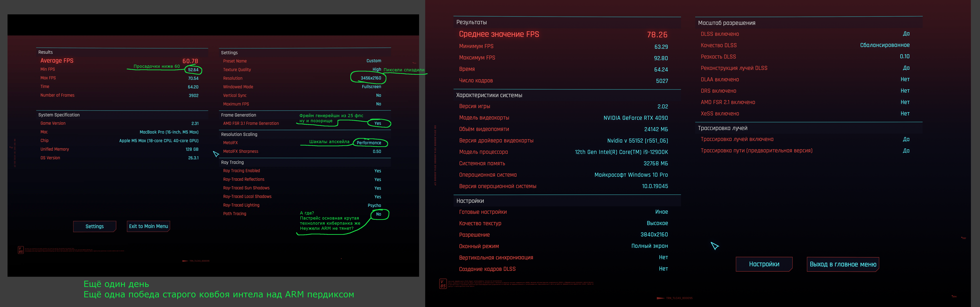Select "NVIDIA GeForce RTX 4090" text
Viewport: 980px width, 307px height.
(636, 118)
